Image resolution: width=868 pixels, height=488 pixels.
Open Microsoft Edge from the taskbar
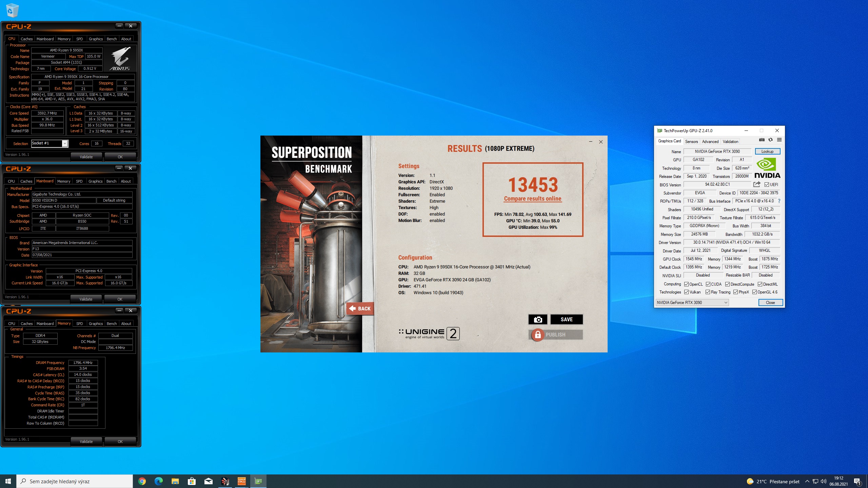pos(158,481)
